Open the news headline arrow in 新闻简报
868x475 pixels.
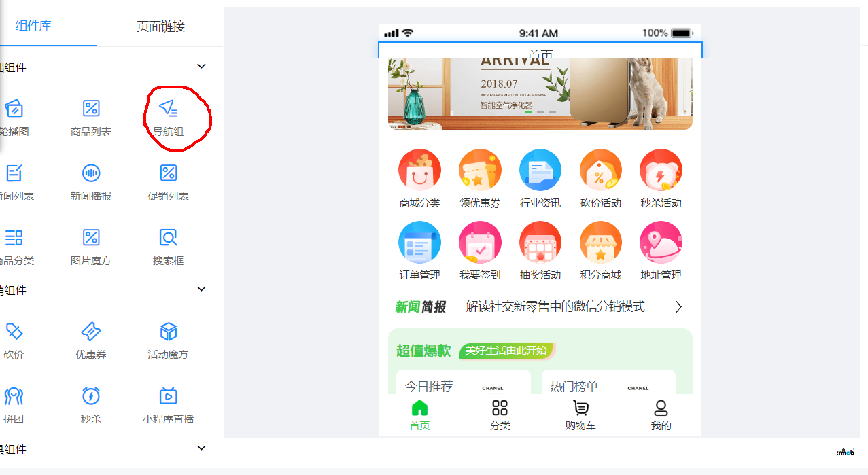678,307
